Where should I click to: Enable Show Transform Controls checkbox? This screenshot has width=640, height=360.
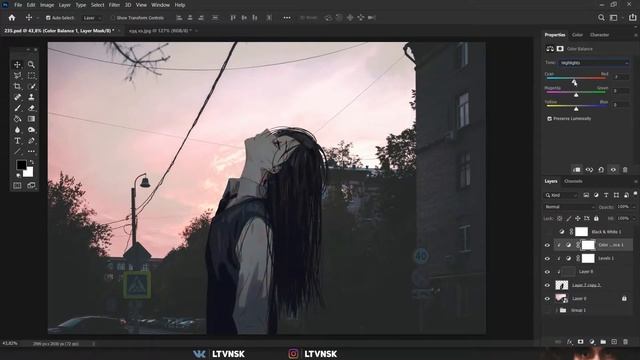pyautogui.click(x=113, y=18)
